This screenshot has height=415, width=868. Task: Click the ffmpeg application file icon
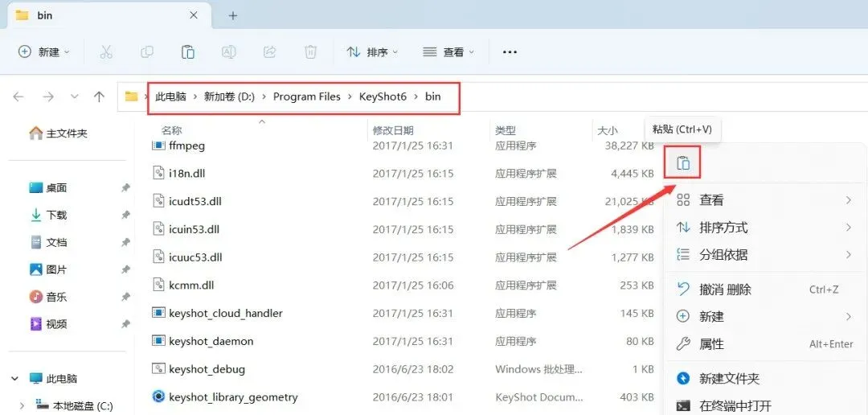pos(158,145)
